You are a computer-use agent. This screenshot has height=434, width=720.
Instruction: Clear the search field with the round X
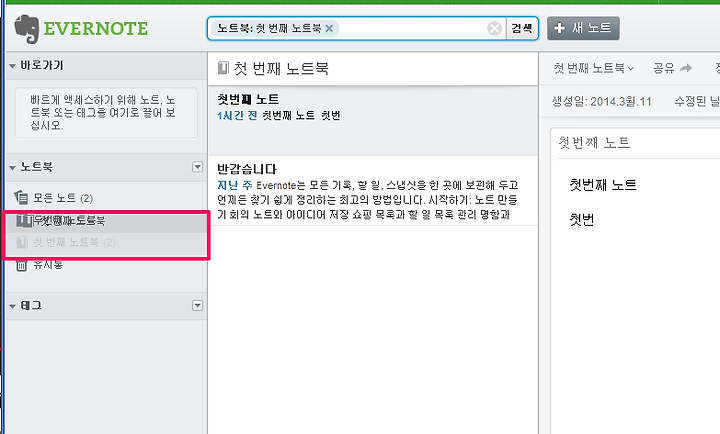(495, 28)
